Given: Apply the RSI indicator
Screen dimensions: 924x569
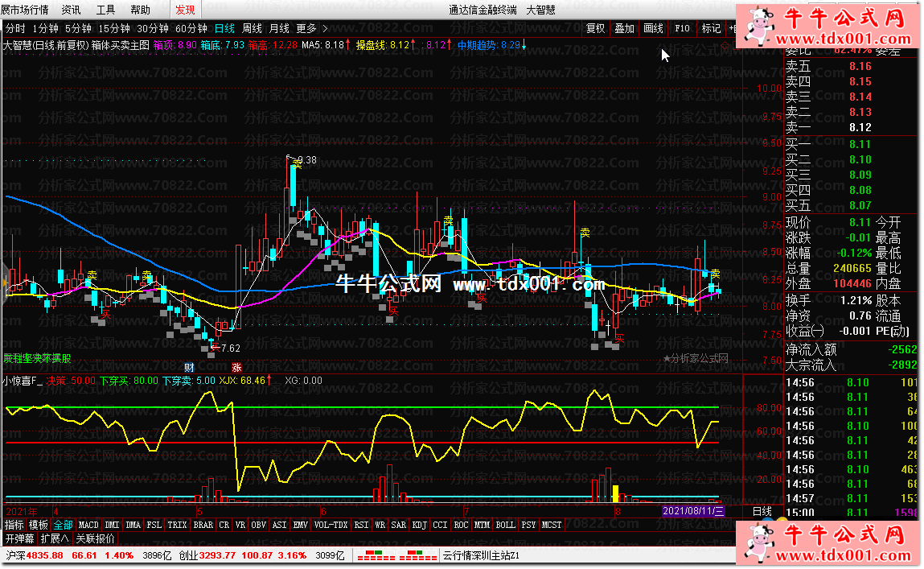Looking at the screenshot, I should click(361, 525).
